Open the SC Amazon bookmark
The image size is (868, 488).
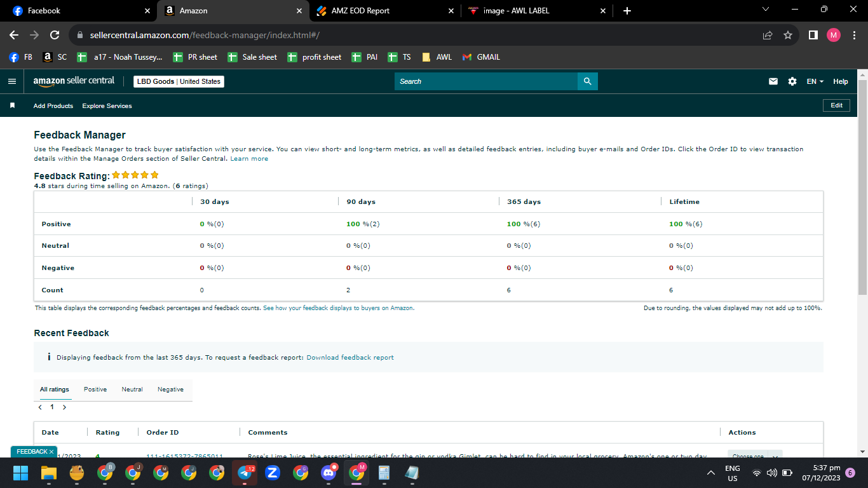[55, 57]
